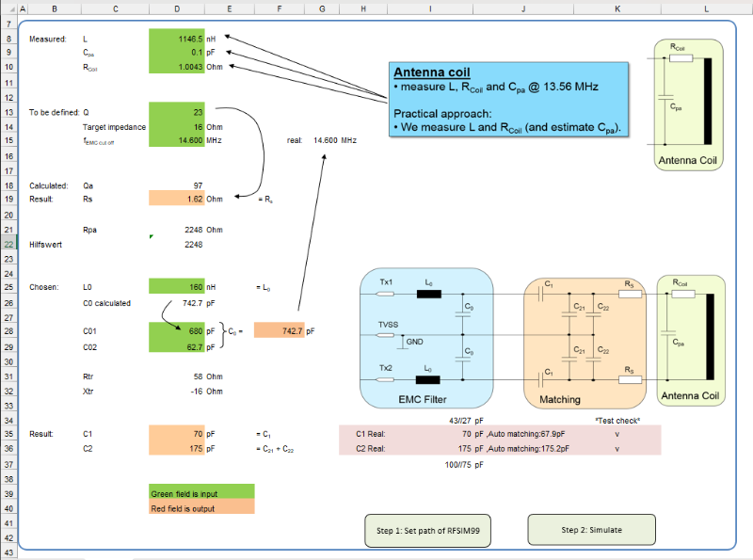Select column K header

pos(617,8)
